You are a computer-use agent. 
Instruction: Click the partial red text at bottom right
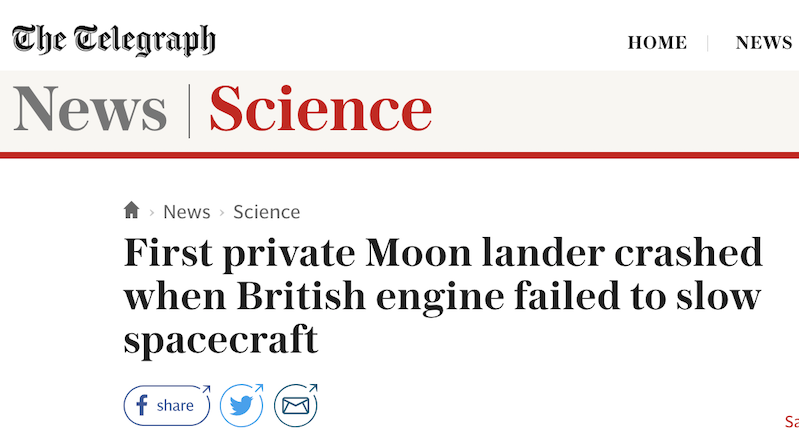click(790, 423)
